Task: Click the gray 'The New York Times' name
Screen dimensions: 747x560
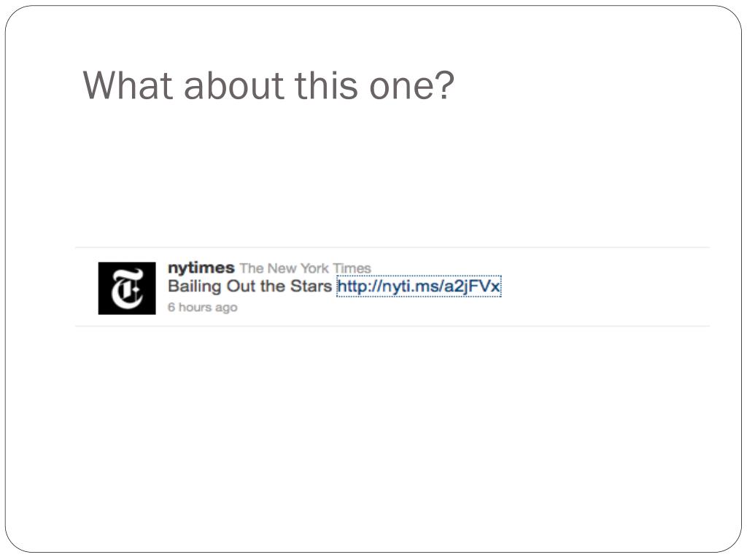Action: pos(305,268)
